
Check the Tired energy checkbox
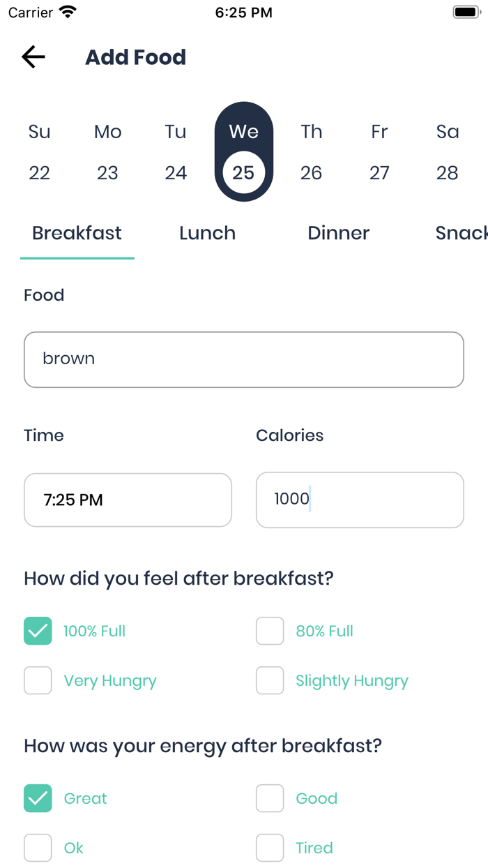(270, 848)
